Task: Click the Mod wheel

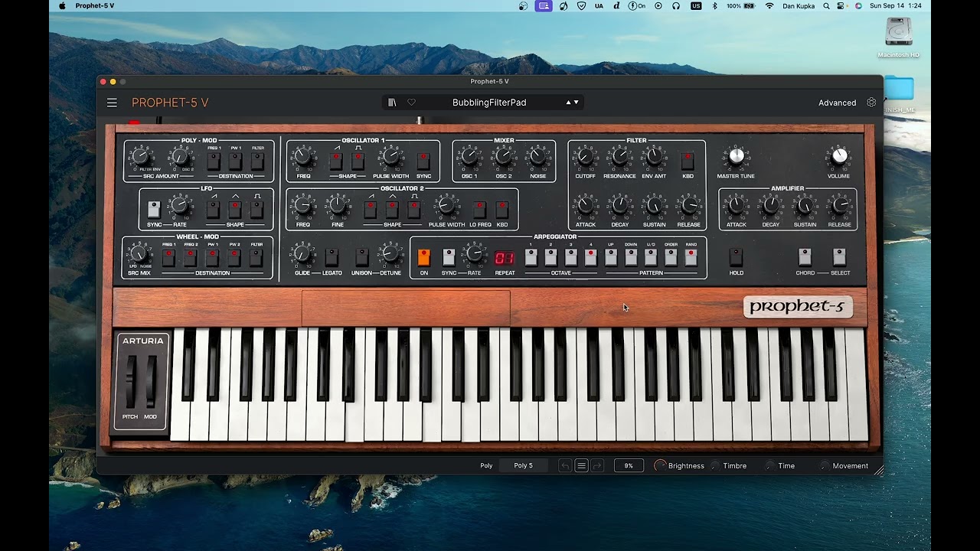Action: (151, 381)
